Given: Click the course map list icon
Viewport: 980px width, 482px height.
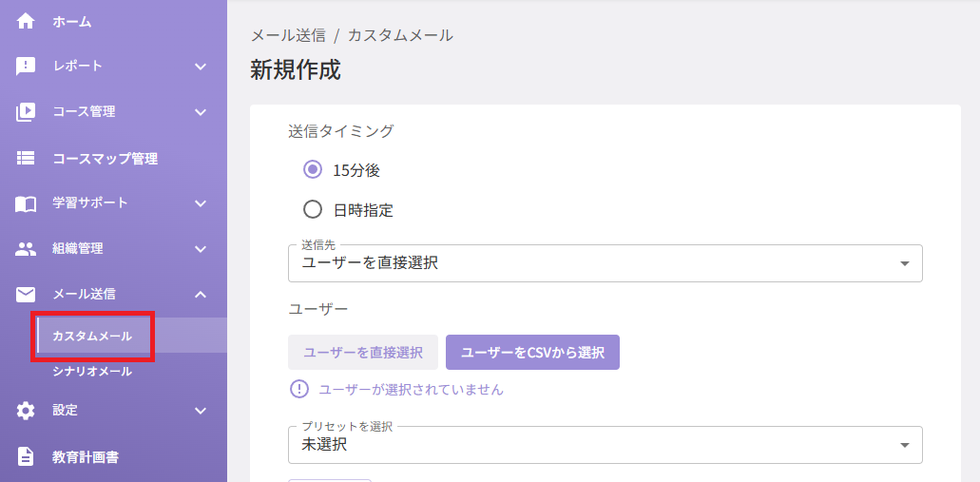Looking at the screenshot, I should (26, 158).
